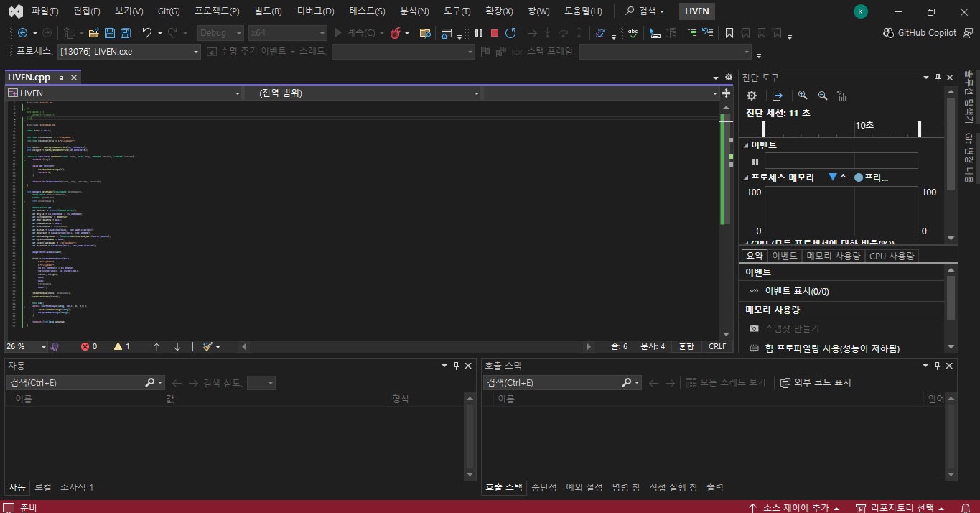
Task: Click GitHub Copilot button
Action: click(x=921, y=33)
